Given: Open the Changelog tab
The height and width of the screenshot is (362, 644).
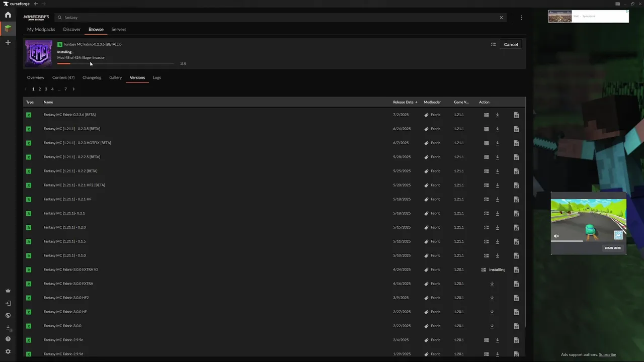Looking at the screenshot, I should point(92,77).
